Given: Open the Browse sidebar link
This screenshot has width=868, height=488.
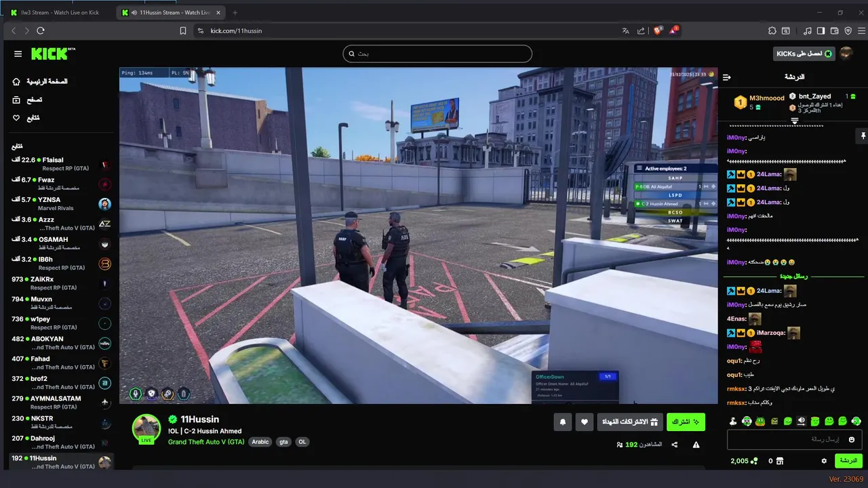Looking at the screenshot, I should [35, 100].
